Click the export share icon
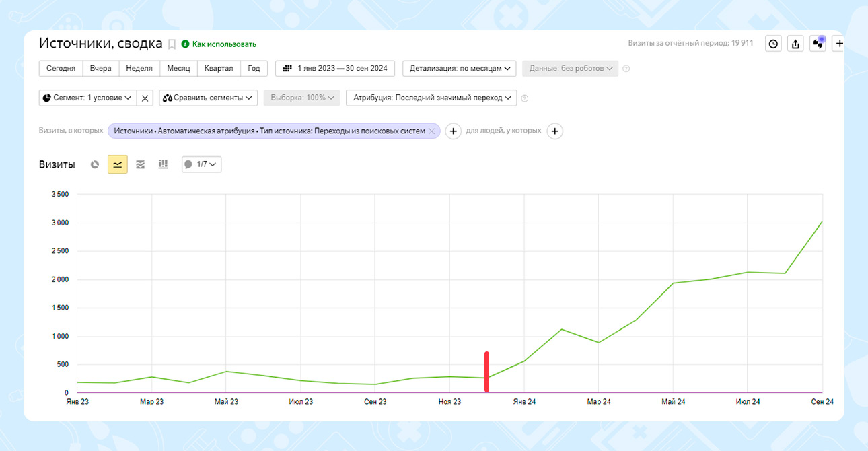The image size is (868, 451). (795, 44)
